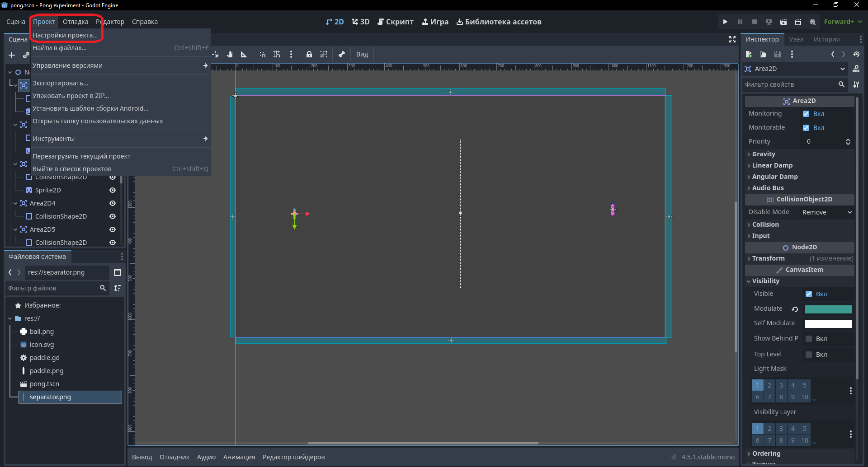868x467 pixels.
Task: Open Настройки проекта menu entry
Action: [x=65, y=35]
